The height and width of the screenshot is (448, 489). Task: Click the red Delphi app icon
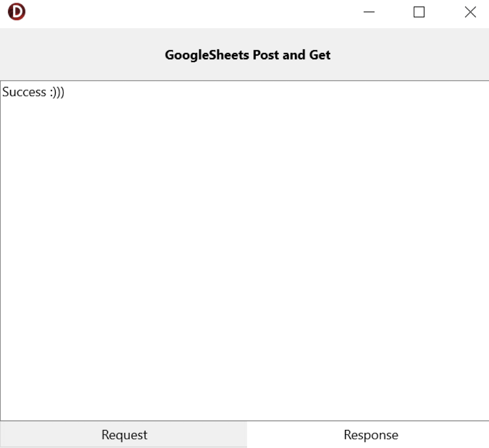point(17,11)
